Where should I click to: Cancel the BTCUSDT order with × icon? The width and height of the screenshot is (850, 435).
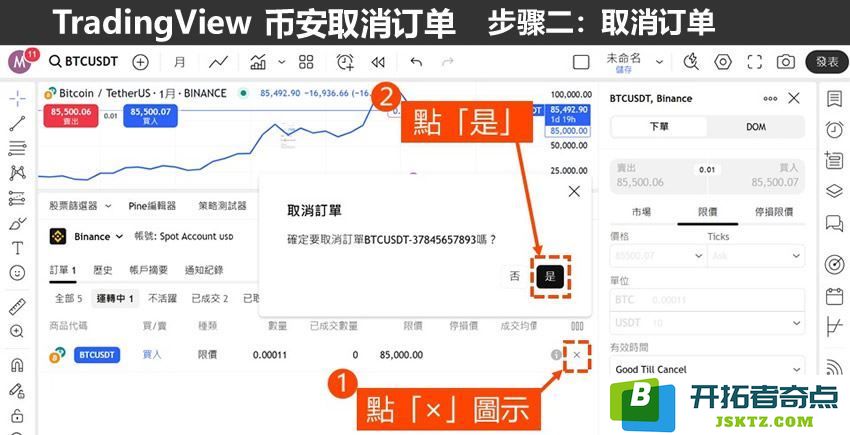click(x=577, y=355)
